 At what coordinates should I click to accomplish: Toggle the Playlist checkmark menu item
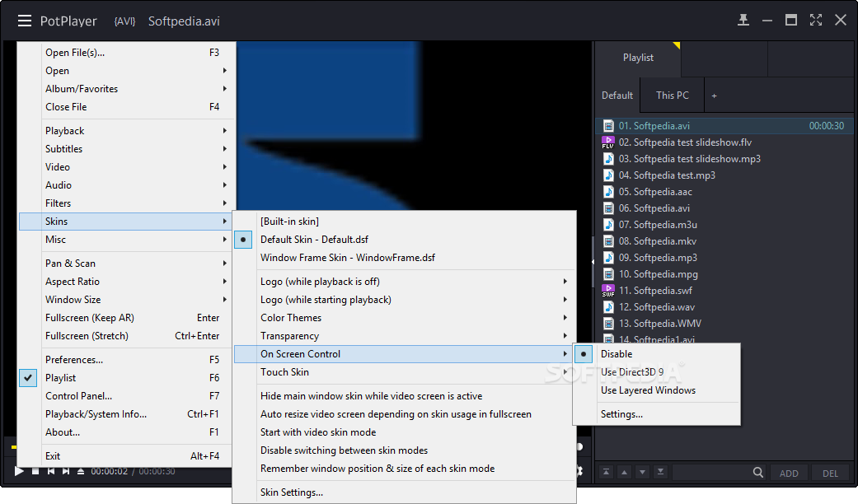point(127,378)
